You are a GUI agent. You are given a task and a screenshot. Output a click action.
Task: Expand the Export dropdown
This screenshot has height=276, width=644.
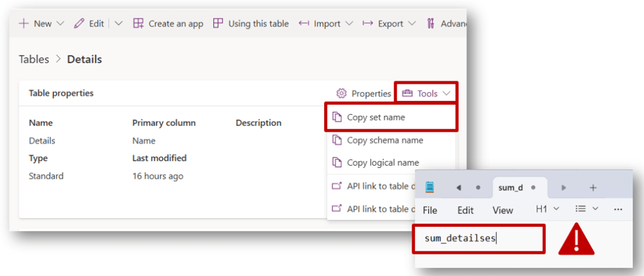[412, 23]
